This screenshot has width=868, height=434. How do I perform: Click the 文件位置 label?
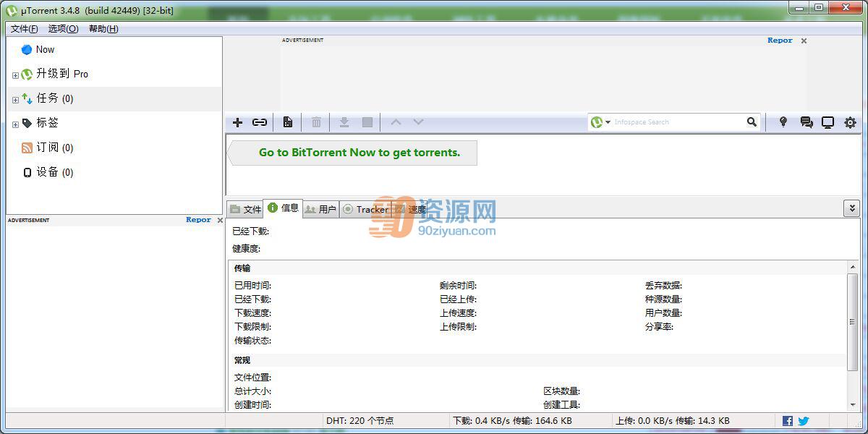point(252,378)
